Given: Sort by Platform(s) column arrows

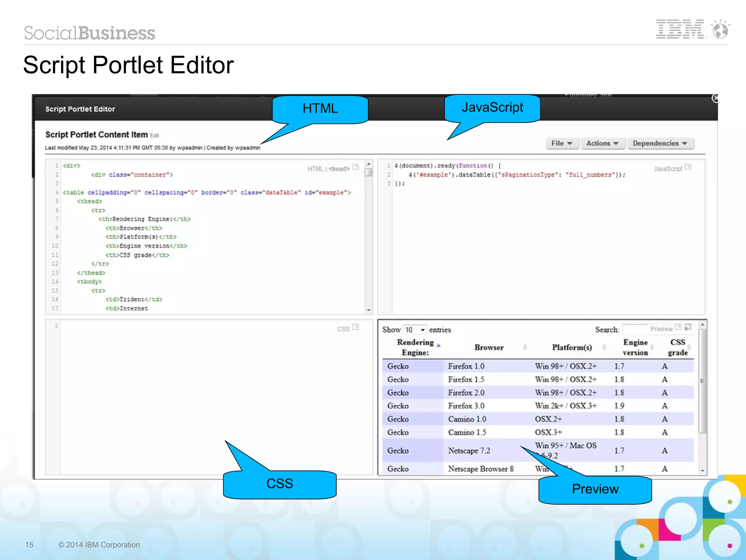Looking at the screenshot, I should click(604, 347).
